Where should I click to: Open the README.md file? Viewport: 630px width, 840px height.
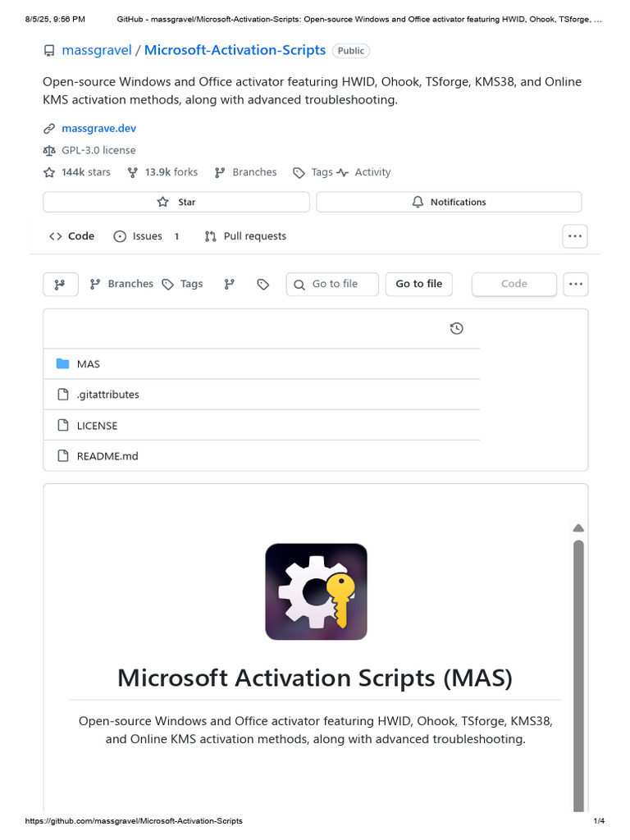click(x=107, y=456)
